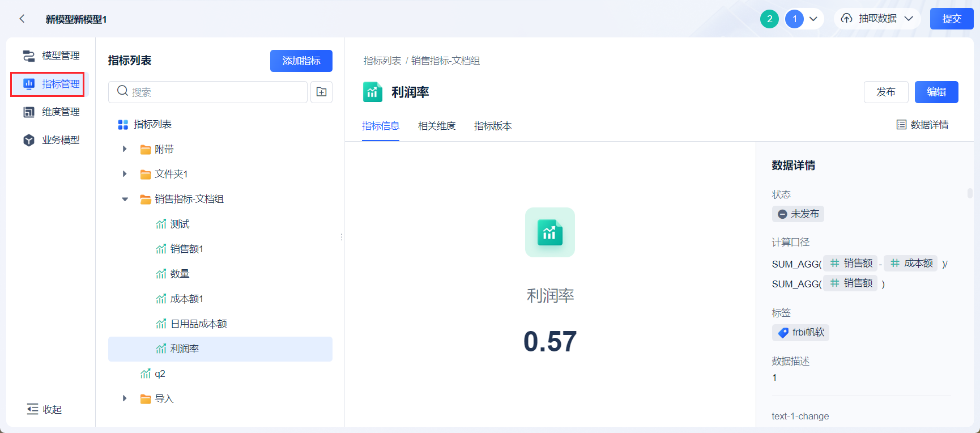Screen dimensions: 980x433
Task: Open 业务模型 in the sidebar
Action: pyautogui.click(x=50, y=140)
